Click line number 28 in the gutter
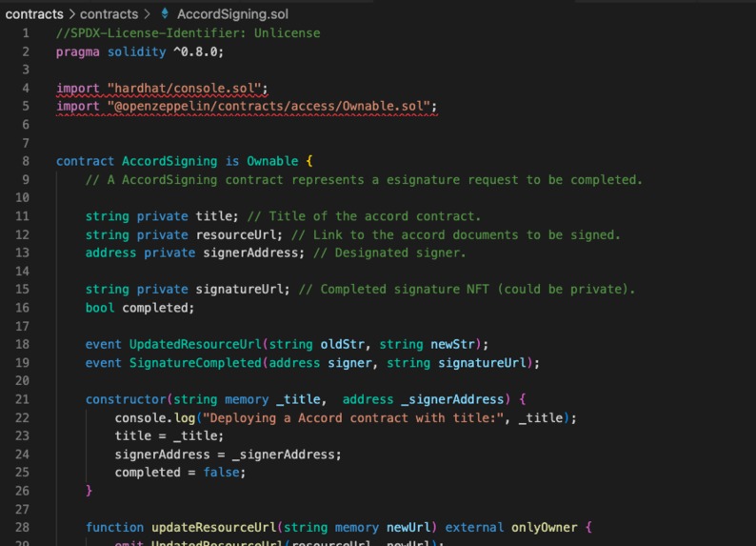The image size is (756, 546). (x=22, y=527)
